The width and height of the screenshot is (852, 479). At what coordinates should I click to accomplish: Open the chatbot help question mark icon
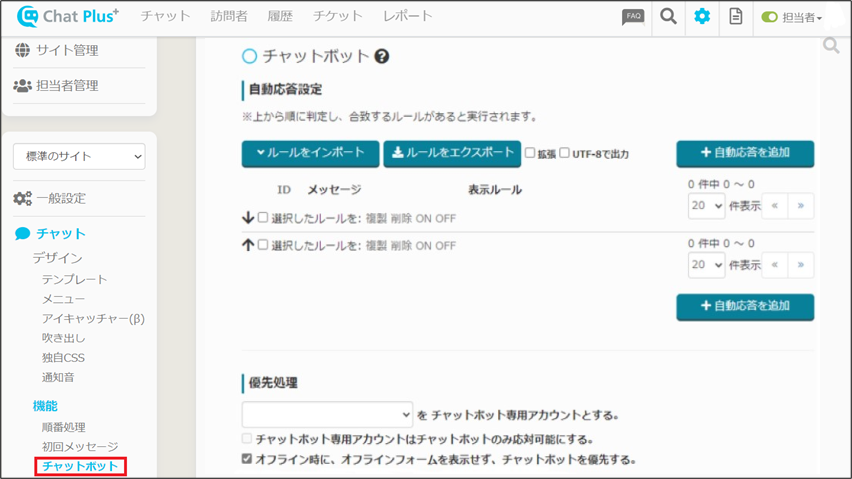381,57
